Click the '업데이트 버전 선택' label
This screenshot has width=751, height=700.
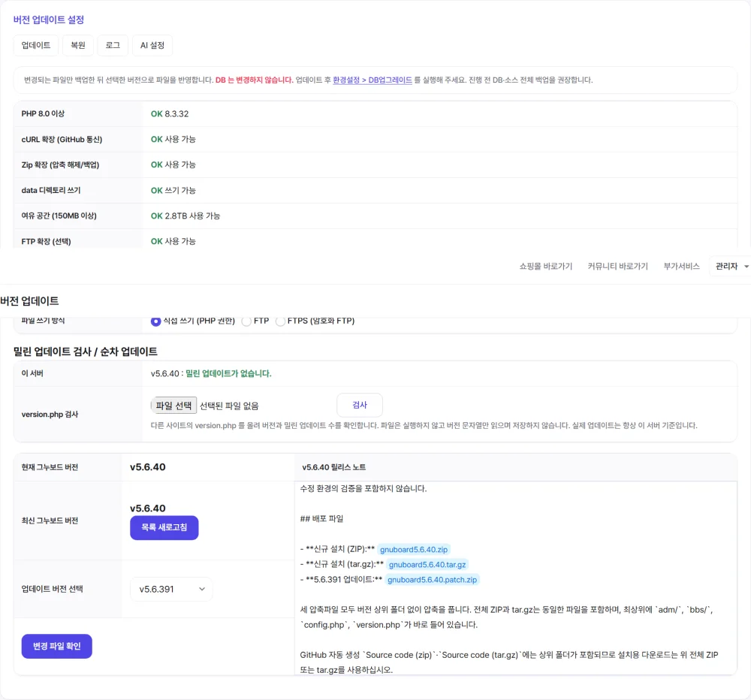[x=53, y=589]
